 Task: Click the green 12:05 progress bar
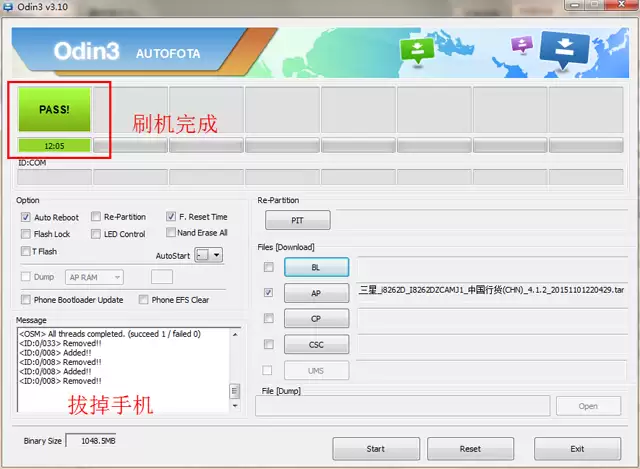[54, 146]
